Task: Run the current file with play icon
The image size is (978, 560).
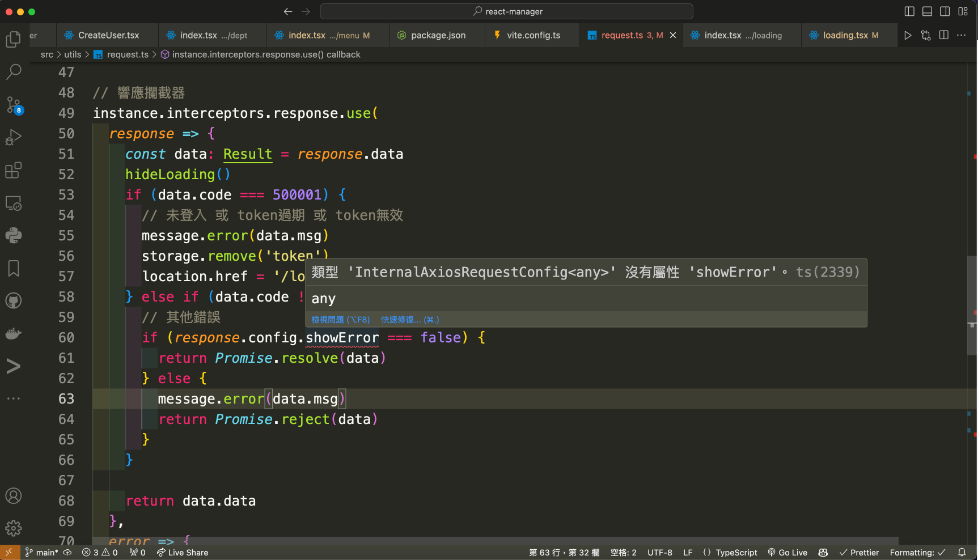Action: coord(908,35)
